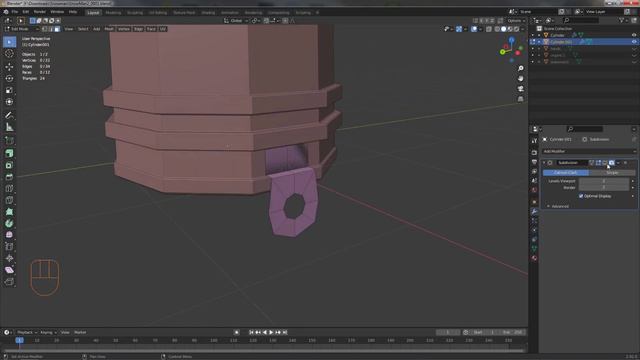Open the Vertex menu in viewport
Image resolution: width=640 pixels, height=360 pixels.
[x=124, y=29]
